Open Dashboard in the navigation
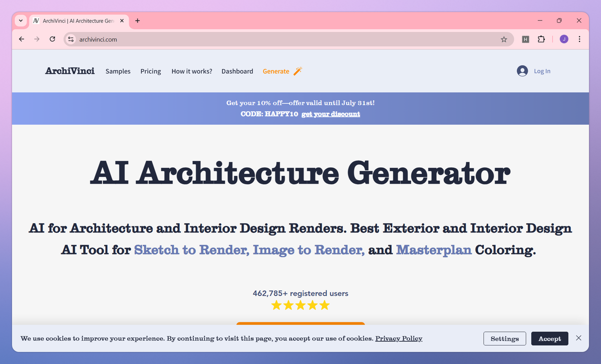Screen dimensions: 601x364 click(x=237, y=71)
